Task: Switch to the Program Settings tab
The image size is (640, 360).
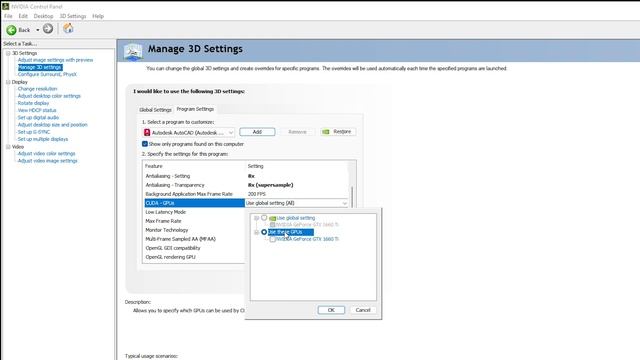Action: tap(195, 109)
